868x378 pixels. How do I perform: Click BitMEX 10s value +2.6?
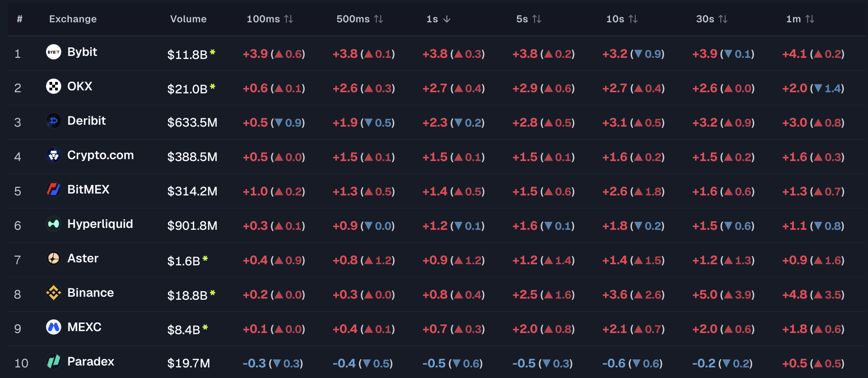(x=615, y=191)
